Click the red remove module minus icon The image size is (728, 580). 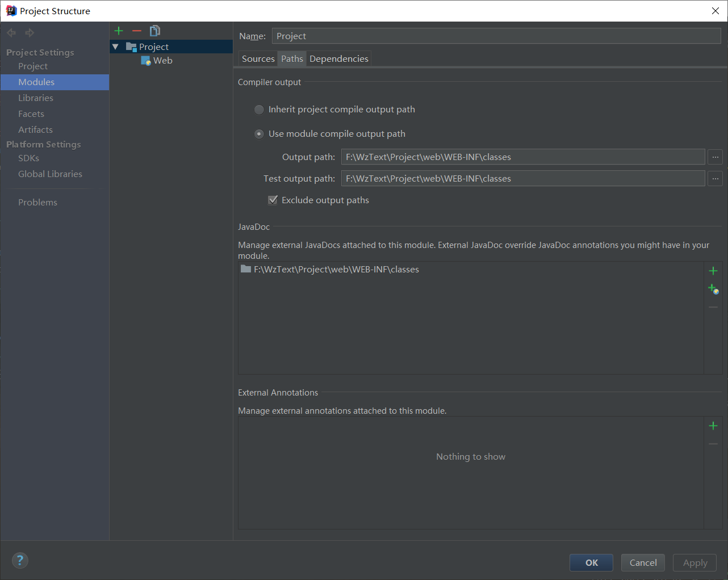tap(137, 31)
